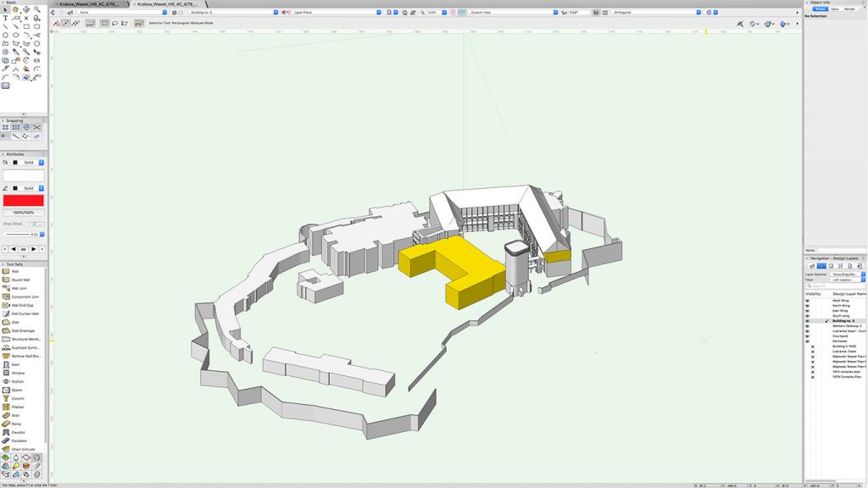The image size is (868, 488).
Task: Open the Layer Plane dropdown
Action: coord(337,12)
